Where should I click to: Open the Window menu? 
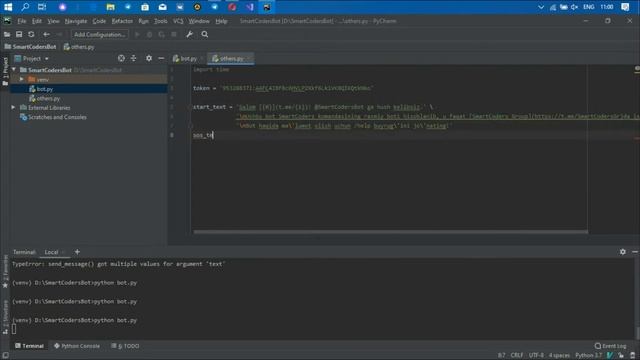(x=199, y=21)
